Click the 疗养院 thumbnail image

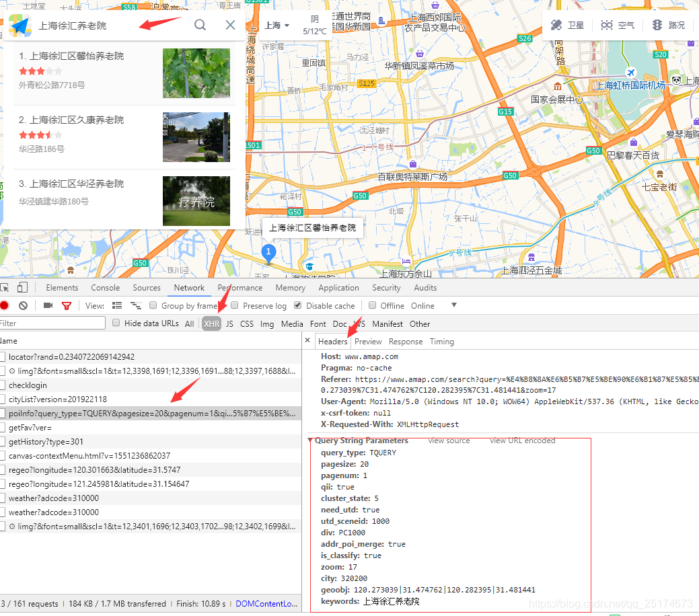[x=196, y=201]
